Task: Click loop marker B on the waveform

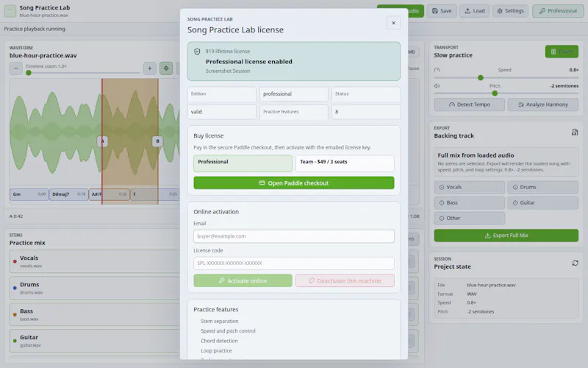Action: point(157,141)
